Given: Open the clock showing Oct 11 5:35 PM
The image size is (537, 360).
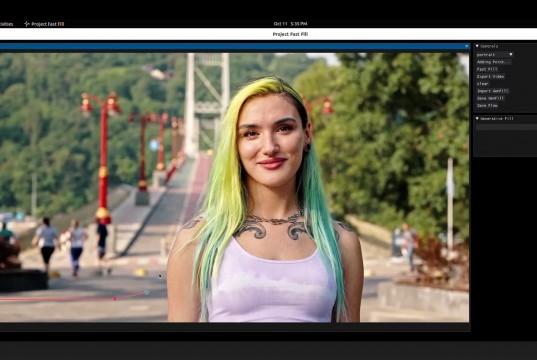Looking at the screenshot, I should pos(290,24).
